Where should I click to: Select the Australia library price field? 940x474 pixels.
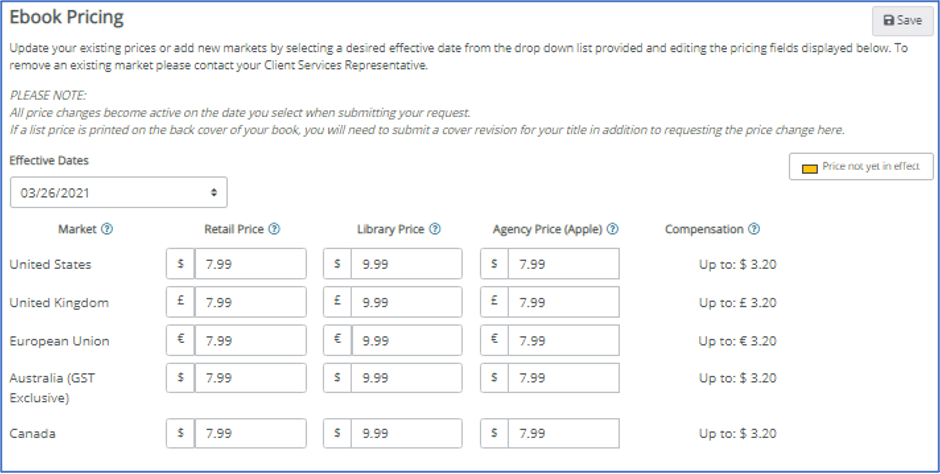[x=407, y=378]
